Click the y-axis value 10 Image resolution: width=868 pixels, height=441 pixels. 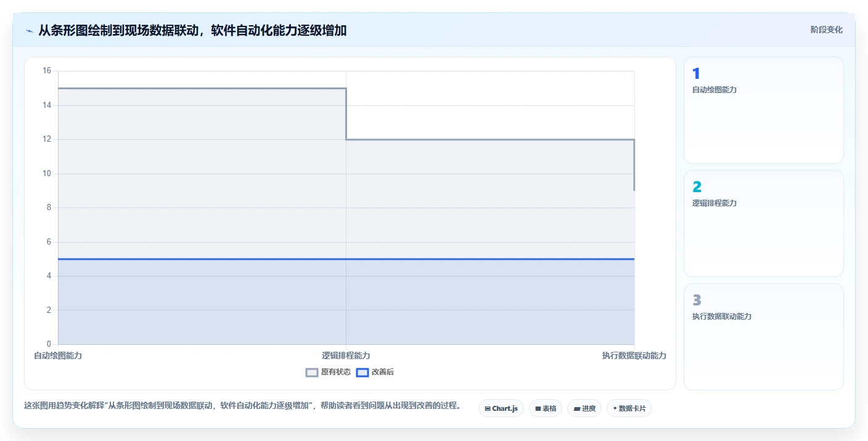tap(47, 174)
